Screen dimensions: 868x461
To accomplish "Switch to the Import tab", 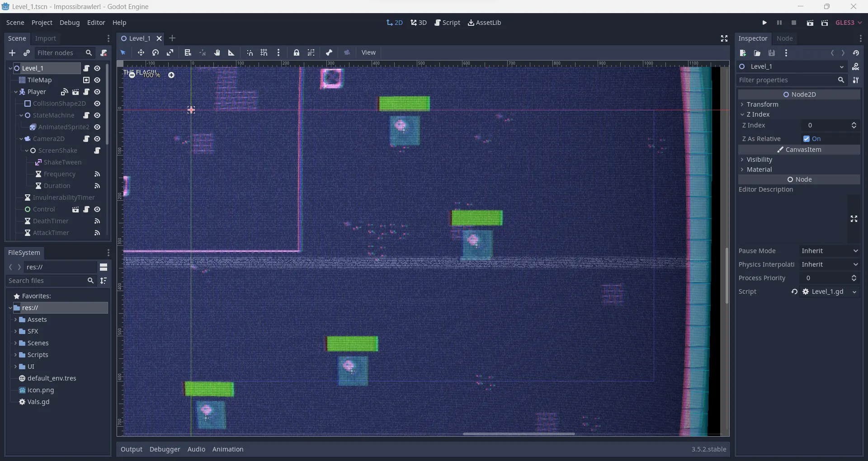I will (46, 39).
